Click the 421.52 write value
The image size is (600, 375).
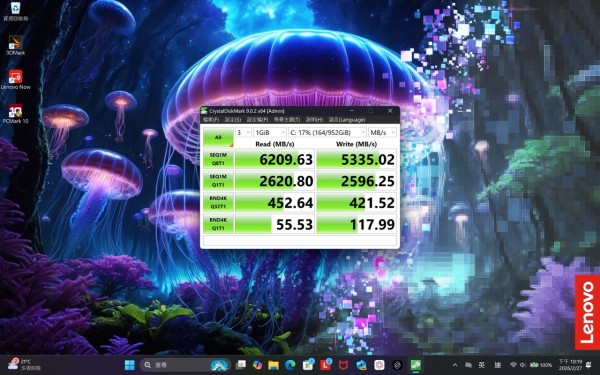click(x=357, y=202)
